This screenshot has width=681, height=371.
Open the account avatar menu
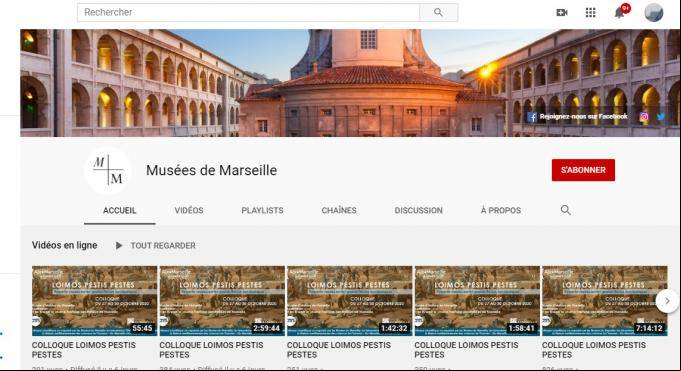click(x=654, y=12)
